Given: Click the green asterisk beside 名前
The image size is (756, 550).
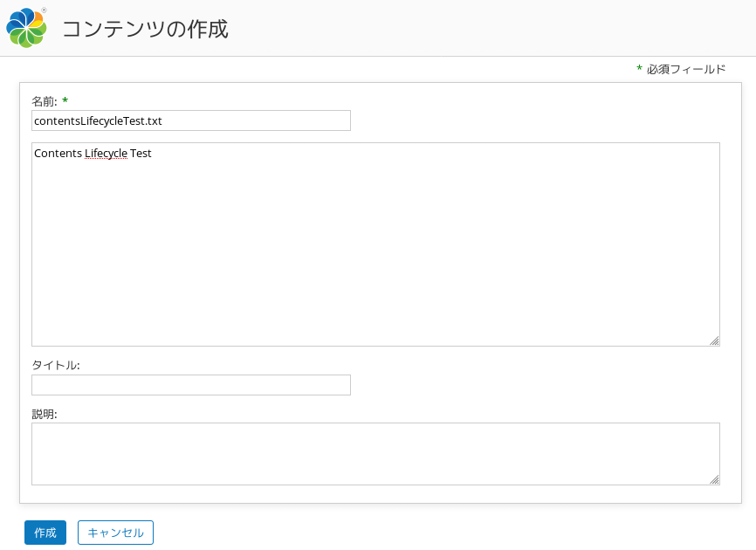Looking at the screenshot, I should click(x=65, y=100).
